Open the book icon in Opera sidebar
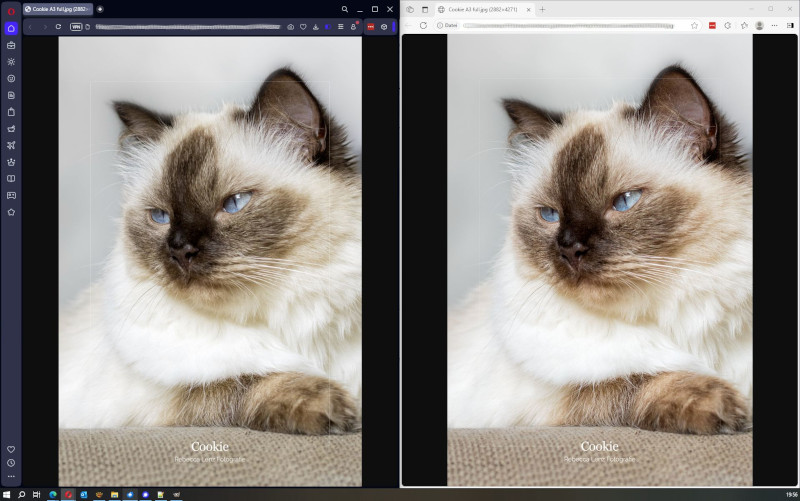Image resolution: width=800 pixels, height=501 pixels. [11, 179]
